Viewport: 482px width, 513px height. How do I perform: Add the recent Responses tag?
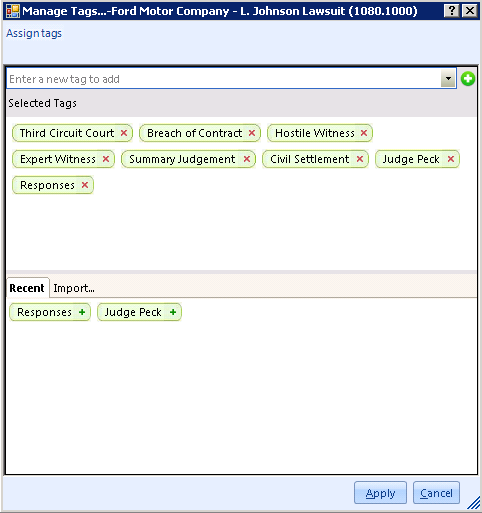coord(82,312)
